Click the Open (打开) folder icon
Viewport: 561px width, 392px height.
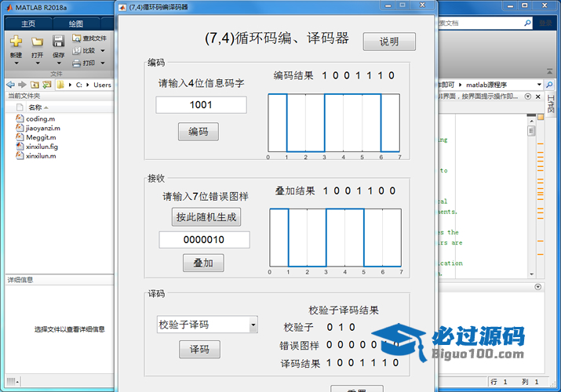pyautogui.click(x=37, y=41)
